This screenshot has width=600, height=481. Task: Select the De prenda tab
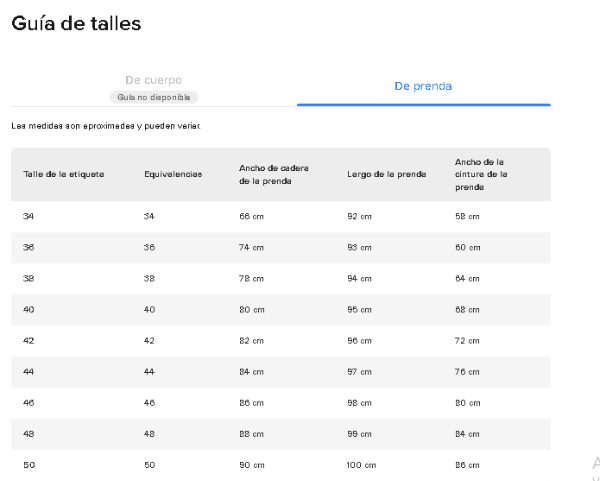click(424, 86)
